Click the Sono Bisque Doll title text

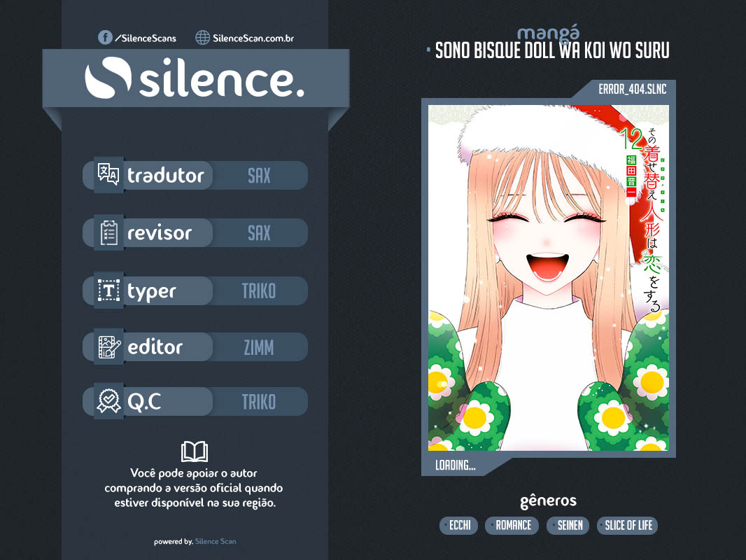[x=552, y=51]
